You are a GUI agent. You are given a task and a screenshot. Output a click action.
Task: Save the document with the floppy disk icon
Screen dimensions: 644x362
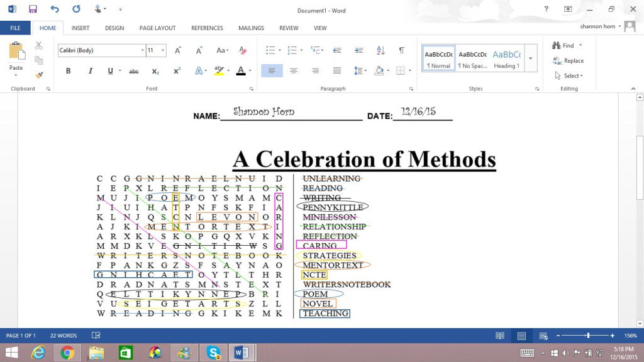pos(33,9)
